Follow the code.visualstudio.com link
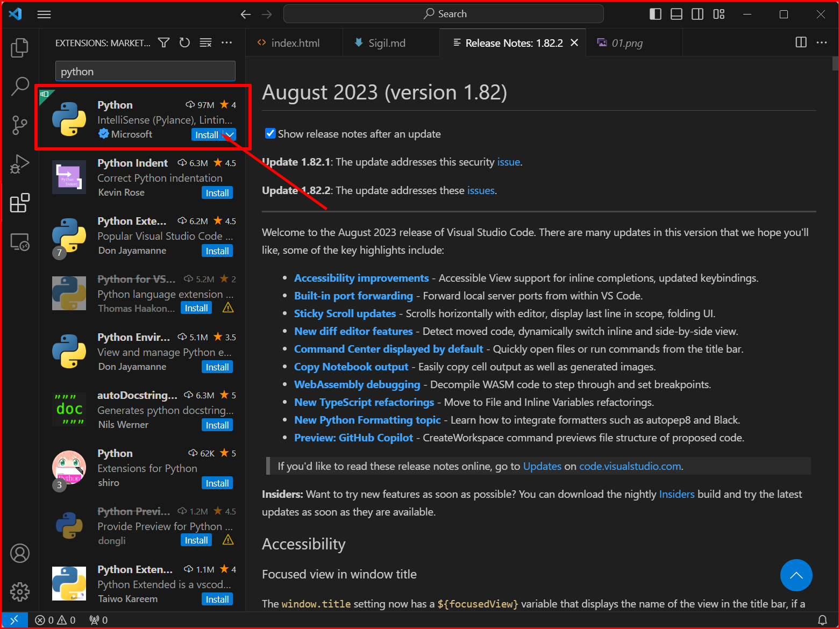 point(630,466)
